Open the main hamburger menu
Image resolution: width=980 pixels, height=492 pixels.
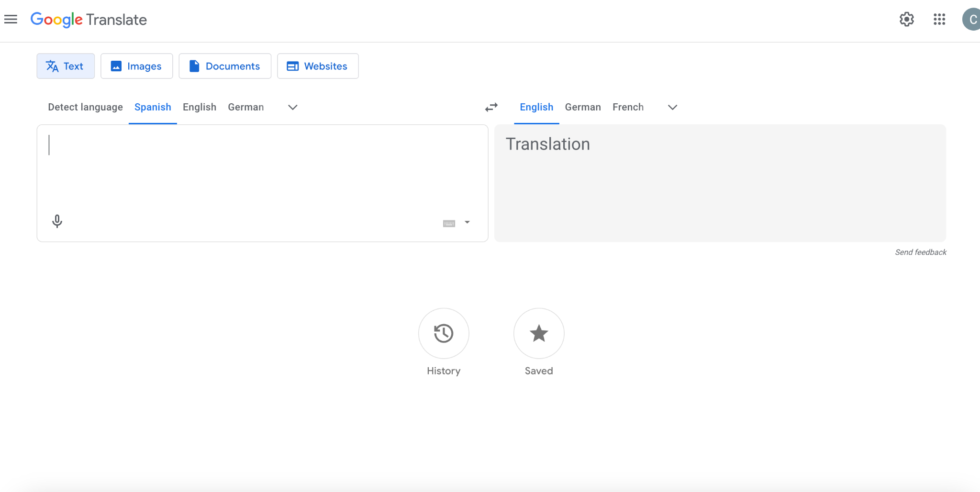pyautogui.click(x=11, y=19)
